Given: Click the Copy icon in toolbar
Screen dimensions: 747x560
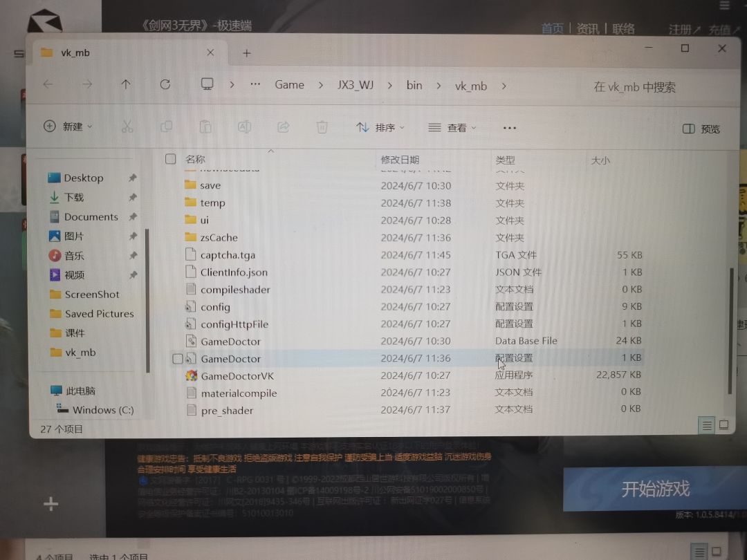Looking at the screenshot, I should pos(166,127).
